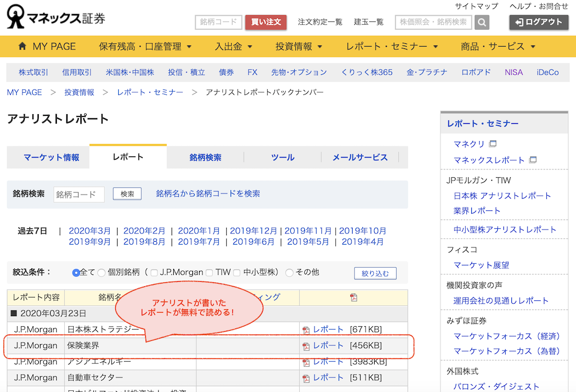Open 注文約定一覧 link

pos(320,22)
